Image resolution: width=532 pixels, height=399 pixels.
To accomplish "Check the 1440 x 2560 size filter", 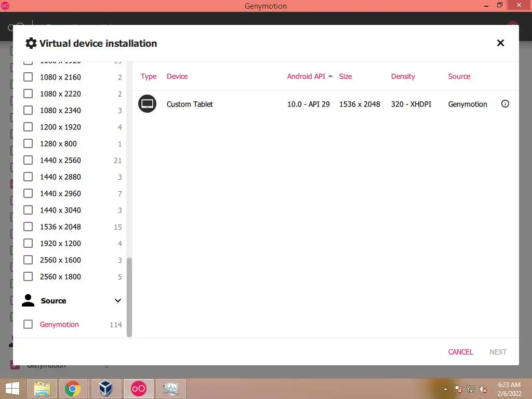I will [28, 160].
